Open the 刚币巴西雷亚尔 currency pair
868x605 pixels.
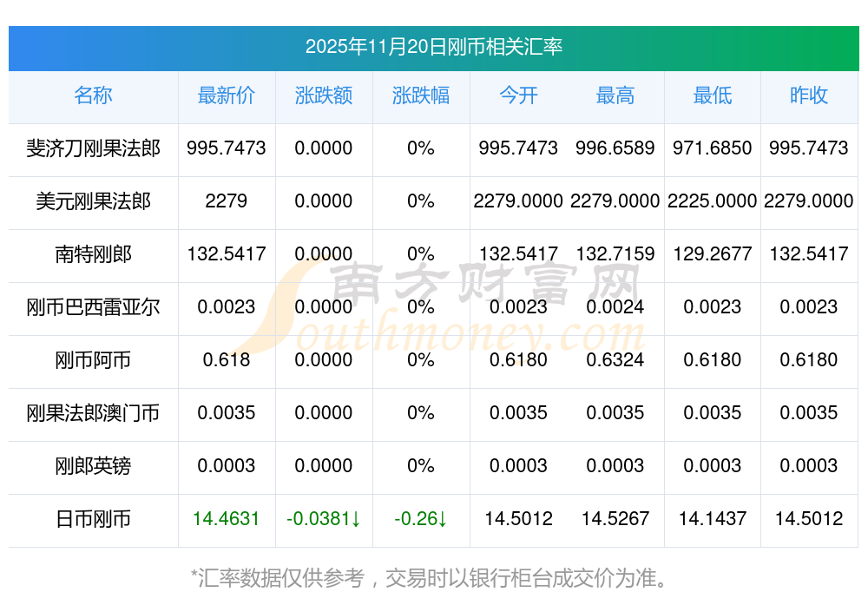pos(93,307)
